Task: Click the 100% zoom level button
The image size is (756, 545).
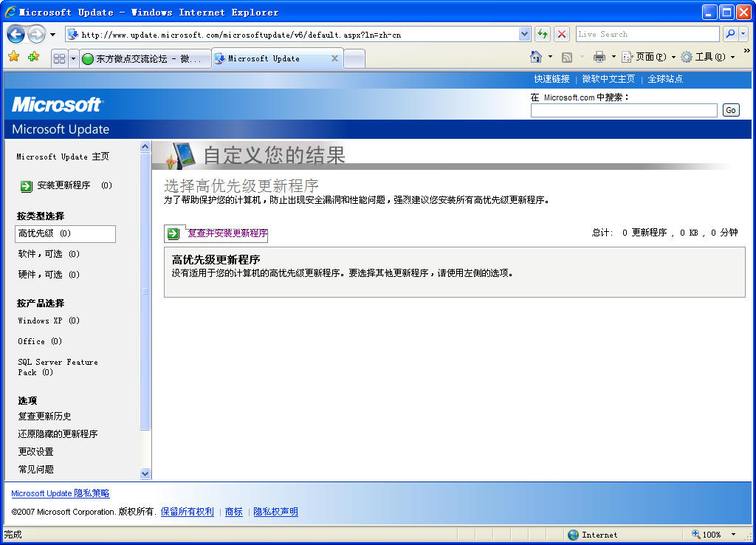Action: (707, 535)
